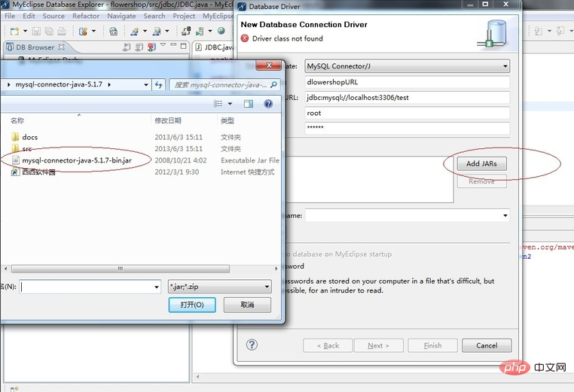Click the deploy application toolbar icon
574x392 pixels.
(186, 31)
